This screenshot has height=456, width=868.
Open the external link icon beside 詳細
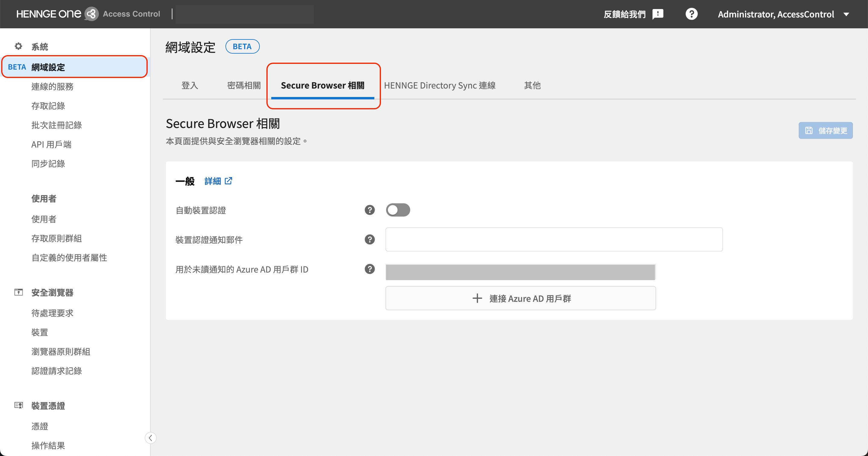[228, 181]
